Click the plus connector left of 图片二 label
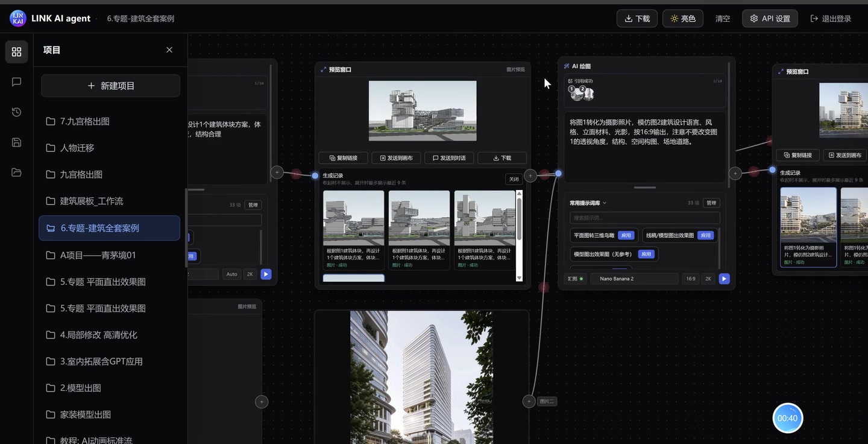 tap(529, 401)
